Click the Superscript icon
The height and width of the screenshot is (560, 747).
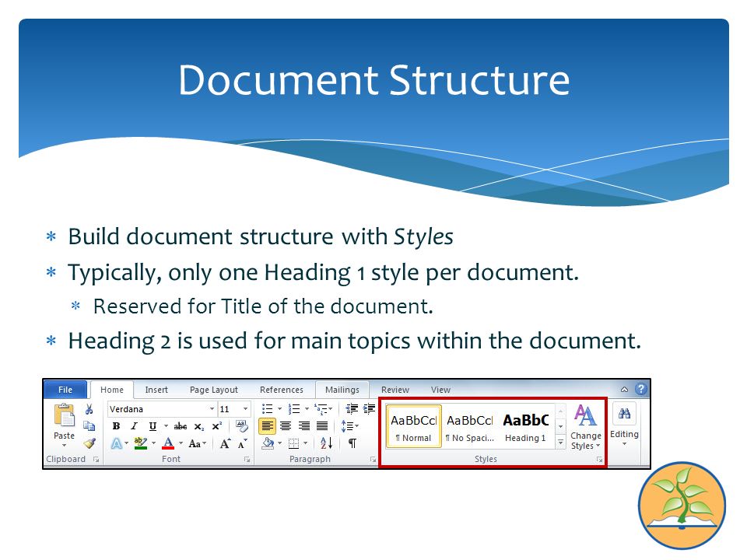(x=217, y=426)
